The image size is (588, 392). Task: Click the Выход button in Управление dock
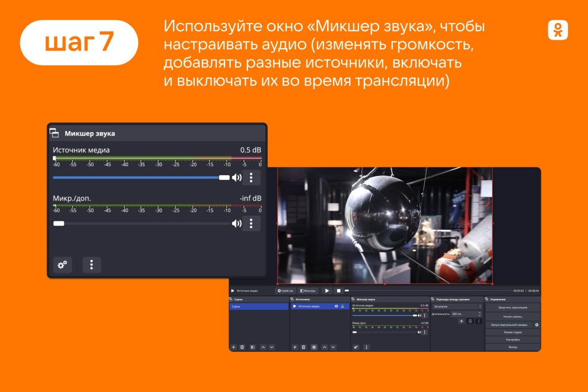513,347
